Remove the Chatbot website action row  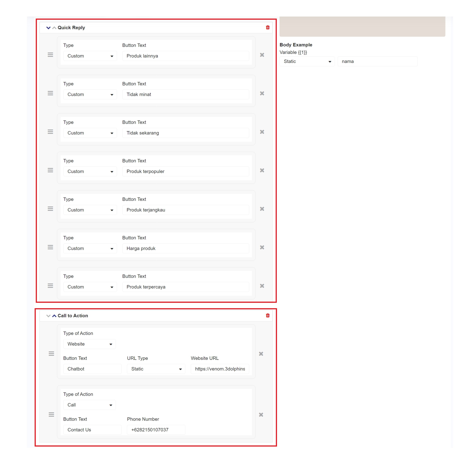pyautogui.click(x=261, y=354)
